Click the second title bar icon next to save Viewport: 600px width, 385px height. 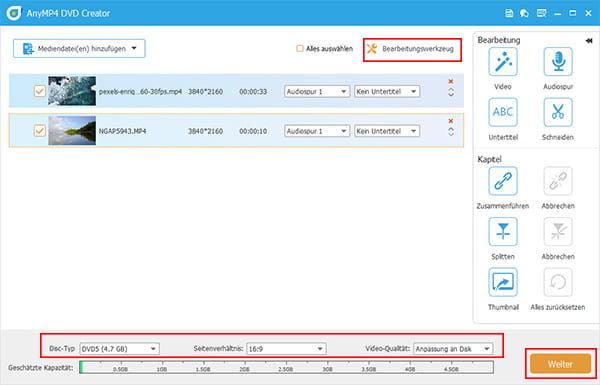(525, 13)
